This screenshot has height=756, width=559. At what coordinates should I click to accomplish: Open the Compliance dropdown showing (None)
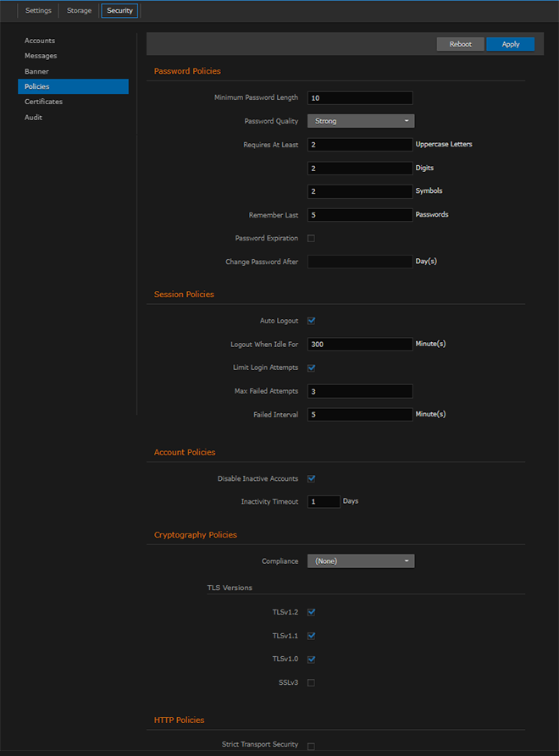click(x=360, y=560)
